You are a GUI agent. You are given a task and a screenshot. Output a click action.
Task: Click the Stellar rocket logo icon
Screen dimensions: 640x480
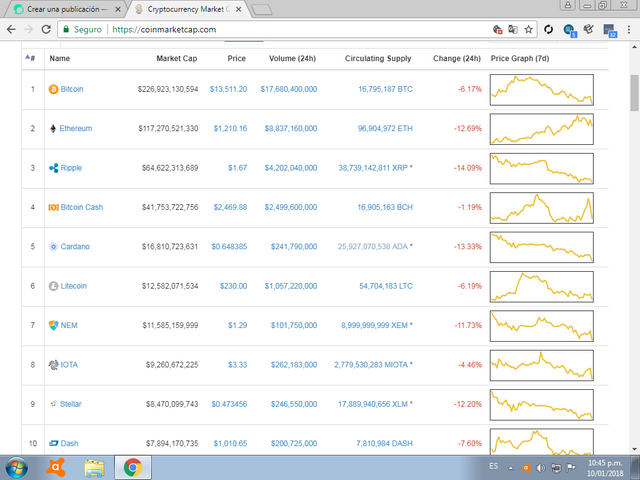(53, 404)
